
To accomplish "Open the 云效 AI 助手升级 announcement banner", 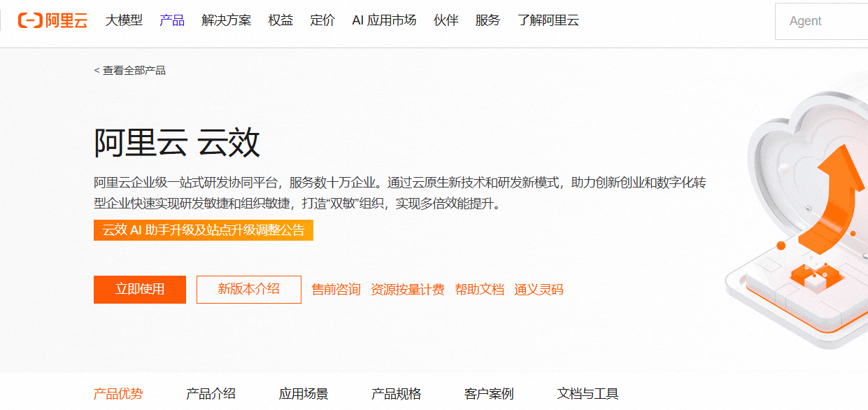I will tap(204, 230).
